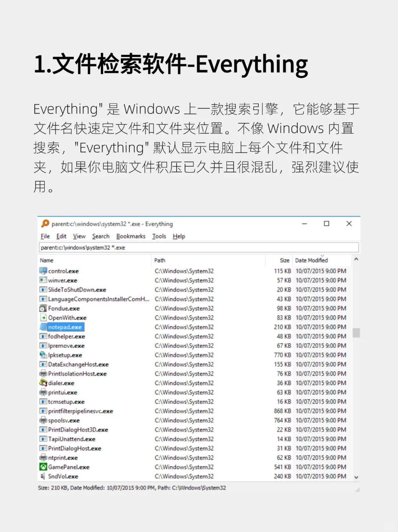
Task: Open the Bookmarks menu
Action: [131, 236]
